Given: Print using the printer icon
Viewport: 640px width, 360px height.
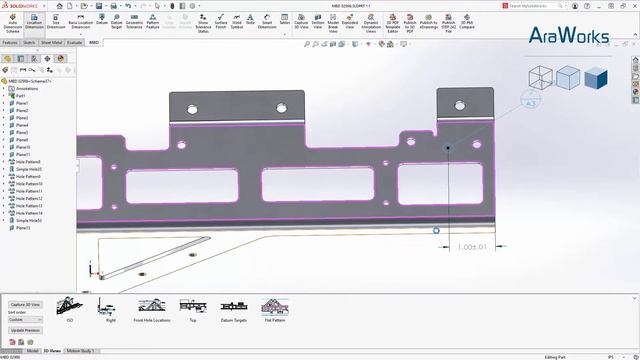Looking at the screenshot, I should point(113,6).
